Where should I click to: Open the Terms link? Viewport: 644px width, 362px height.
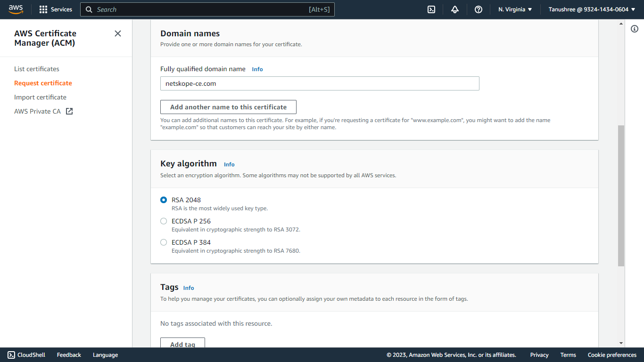pyautogui.click(x=568, y=355)
